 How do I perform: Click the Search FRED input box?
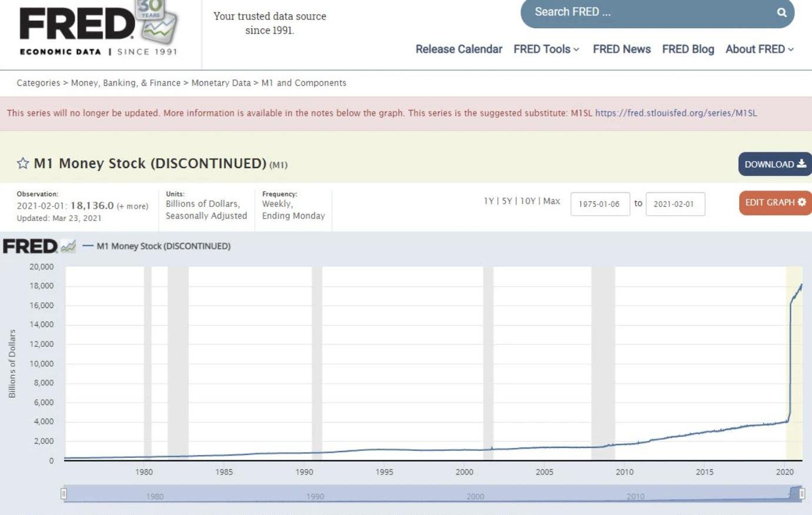click(646, 12)
